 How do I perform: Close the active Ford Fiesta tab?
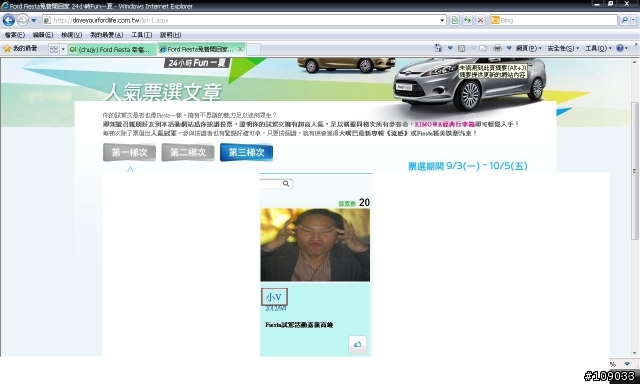pos(240,49)
